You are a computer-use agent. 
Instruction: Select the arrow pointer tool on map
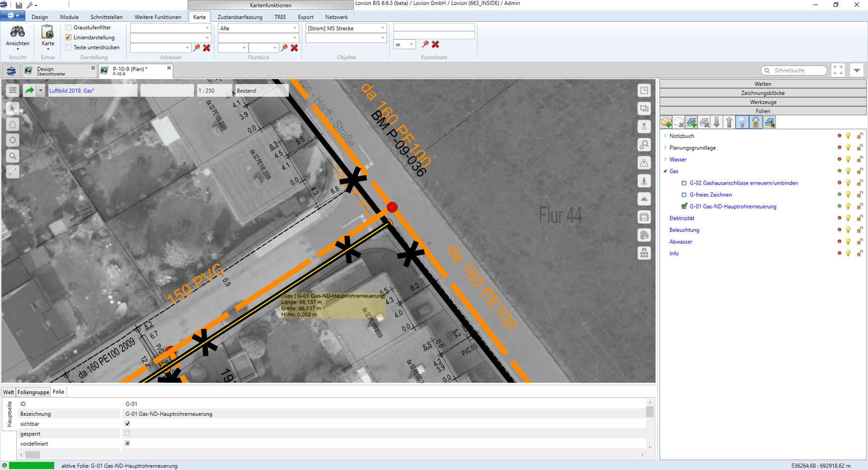tap(13, 108)
